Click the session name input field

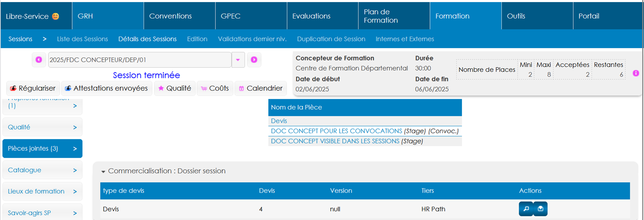coord(139,60)
